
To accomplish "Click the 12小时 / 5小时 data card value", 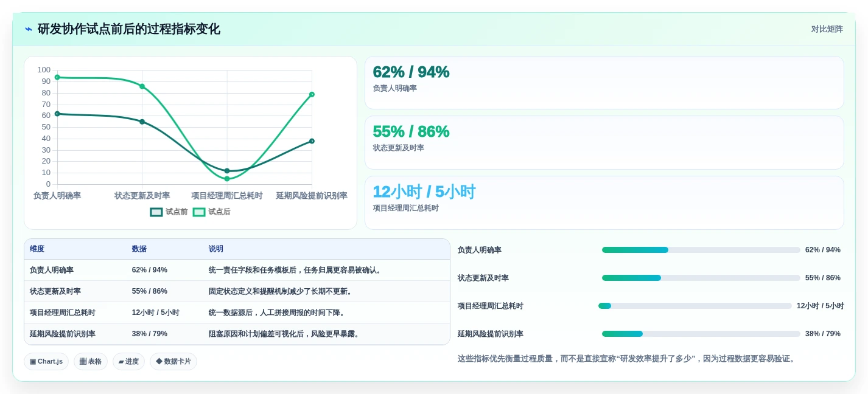I will 424,192.
